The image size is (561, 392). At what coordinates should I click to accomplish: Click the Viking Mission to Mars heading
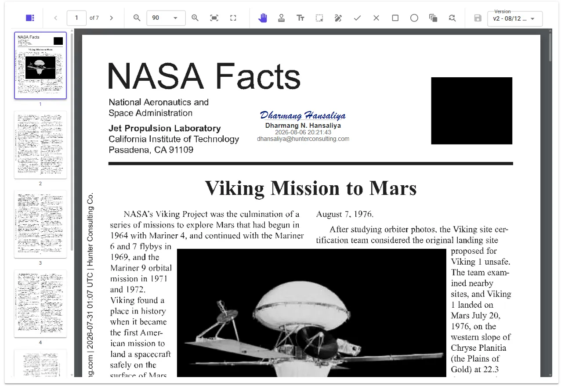(x=311, y=188)
